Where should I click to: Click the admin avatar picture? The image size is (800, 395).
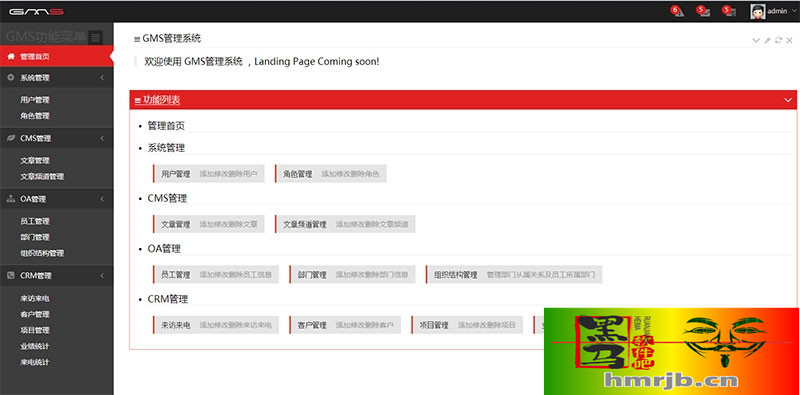click(758, 11)
